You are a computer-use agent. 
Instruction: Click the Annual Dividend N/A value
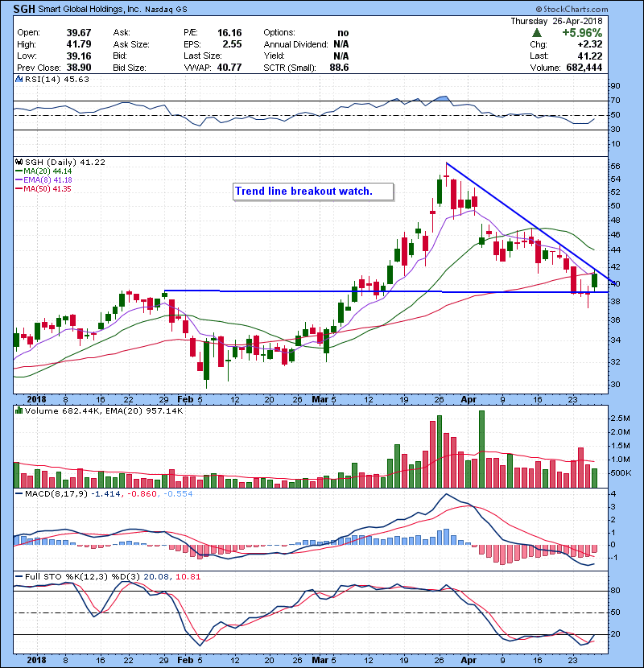[x=341, y=44]
